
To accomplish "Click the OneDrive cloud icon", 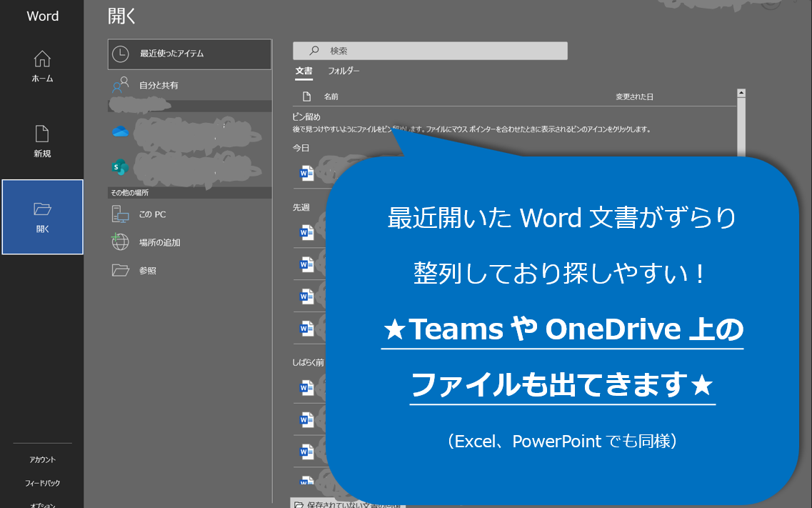I will click(x=120, y=131).
